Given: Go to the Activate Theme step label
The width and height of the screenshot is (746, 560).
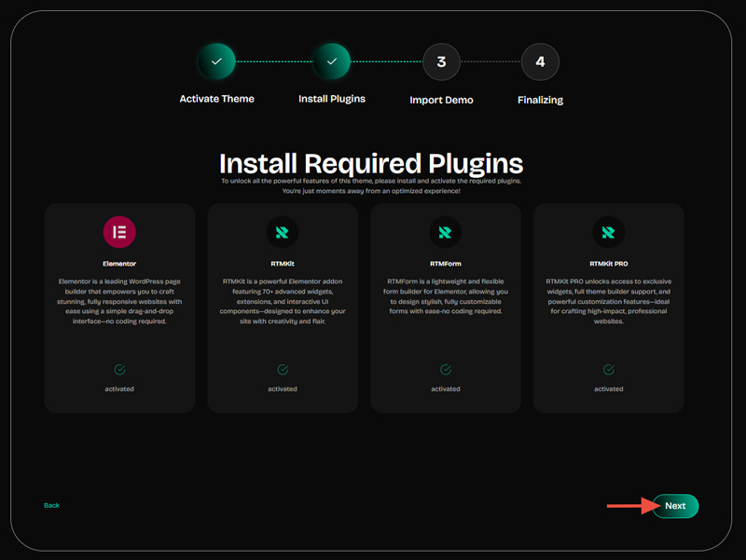Looking at the screenshot, I should point(216,99).
